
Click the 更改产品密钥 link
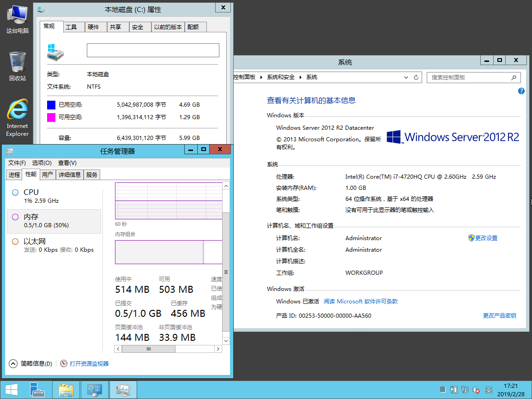[499, 316]
